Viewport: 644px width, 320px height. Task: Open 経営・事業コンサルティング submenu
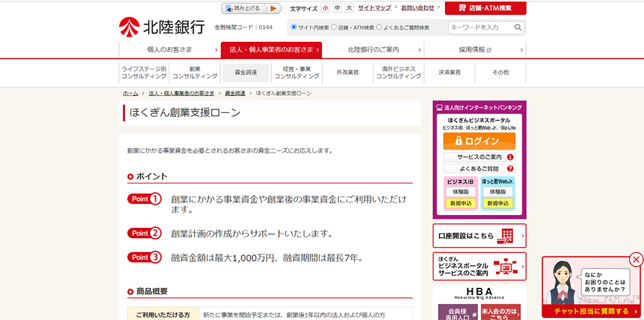tap(297, 73)
